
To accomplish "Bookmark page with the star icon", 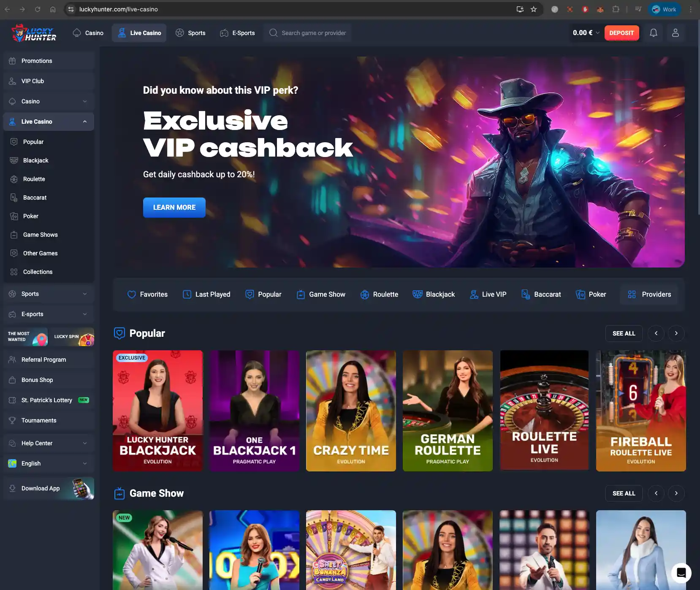I will [534, 9].
